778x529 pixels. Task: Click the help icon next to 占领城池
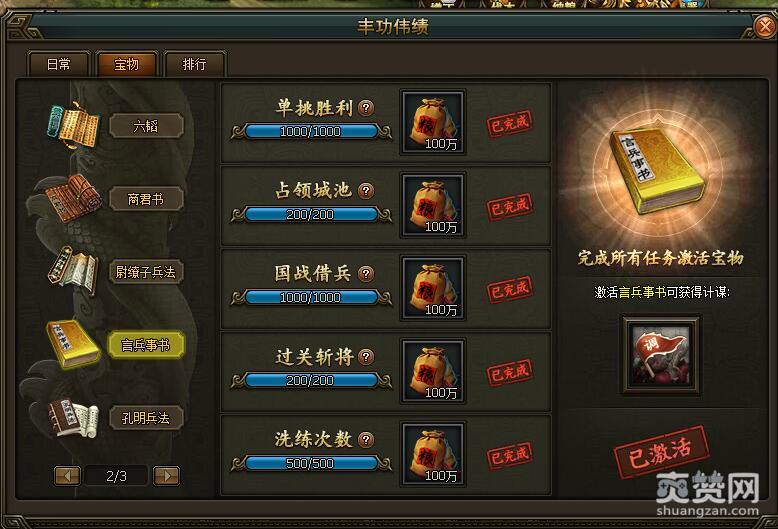[x=366, y=190]
